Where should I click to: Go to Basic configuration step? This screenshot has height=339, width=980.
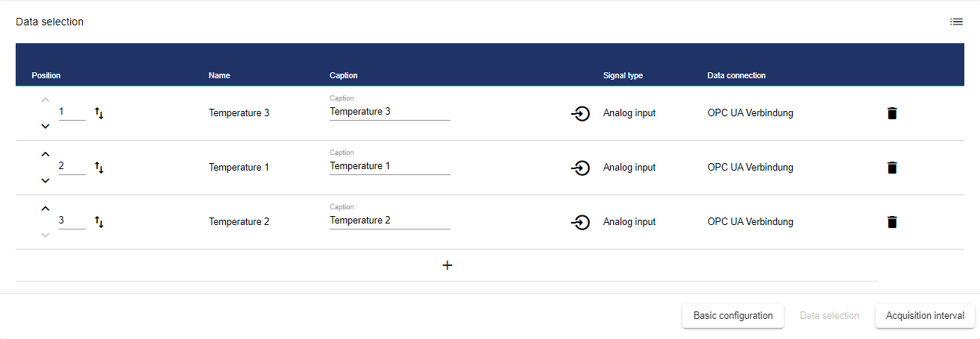tap(732, 316)
